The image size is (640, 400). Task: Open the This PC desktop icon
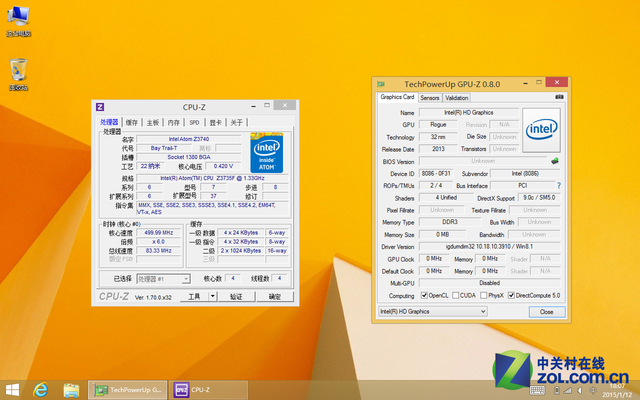pyautogui.click(x=18, y=22)
